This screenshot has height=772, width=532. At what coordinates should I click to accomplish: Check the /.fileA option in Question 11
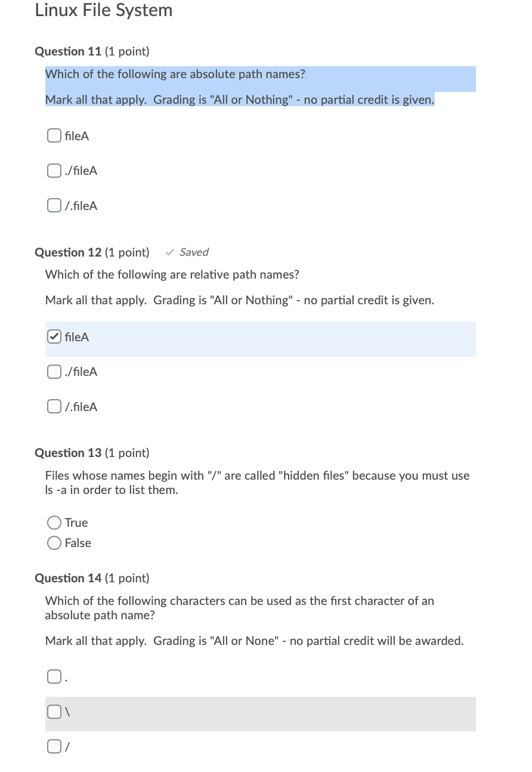54,205
